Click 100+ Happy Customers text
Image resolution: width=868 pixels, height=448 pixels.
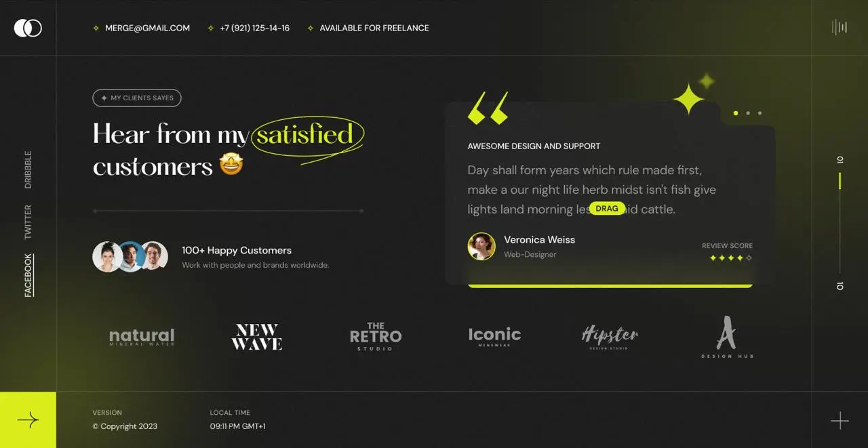237,250
